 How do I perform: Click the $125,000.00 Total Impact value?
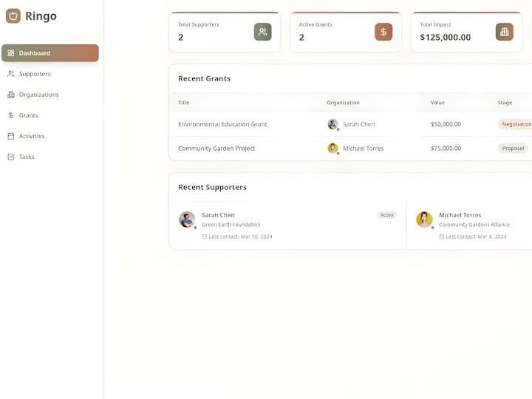pyautogui.click(x=445, y=38)
